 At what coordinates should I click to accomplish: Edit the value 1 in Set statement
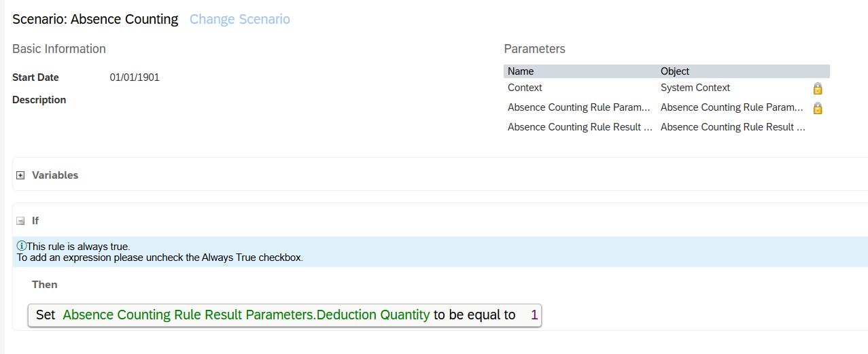click(534, 315)
